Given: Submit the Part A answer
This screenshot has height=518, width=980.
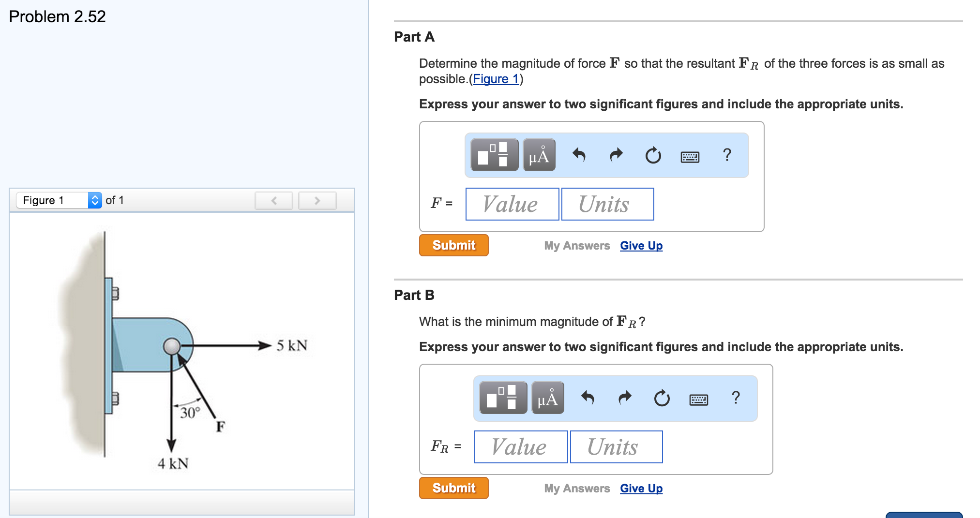Looking at the screenshot, I should [x=453, y=245].
